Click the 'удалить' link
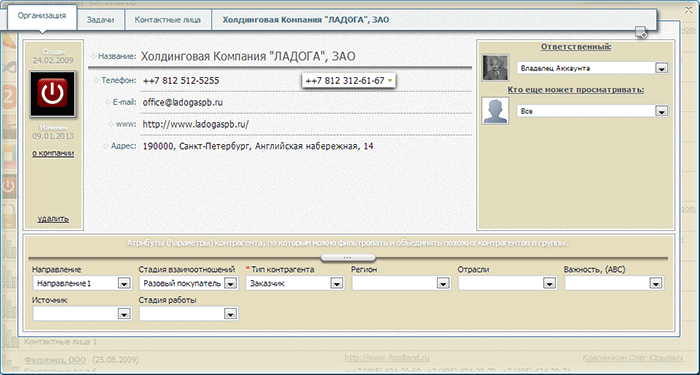The height and width of the screenshot is (375, 700). [53, 219]
